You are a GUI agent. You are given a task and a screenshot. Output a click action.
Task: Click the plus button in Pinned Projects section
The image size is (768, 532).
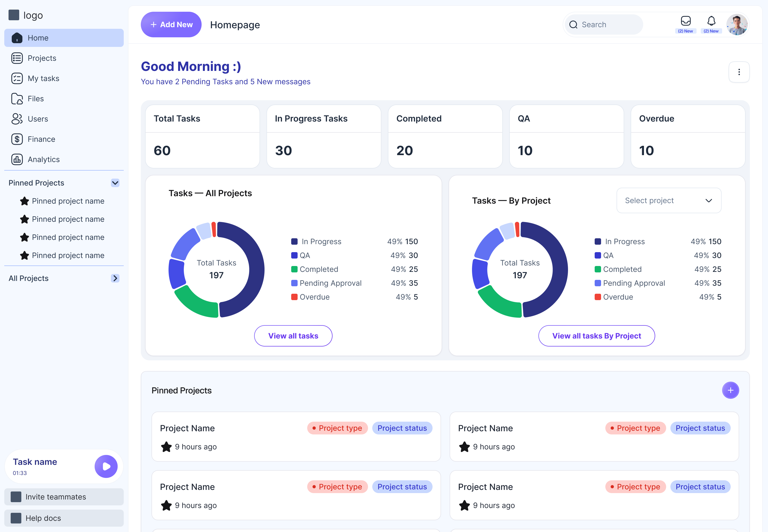(x=730, y=390)
